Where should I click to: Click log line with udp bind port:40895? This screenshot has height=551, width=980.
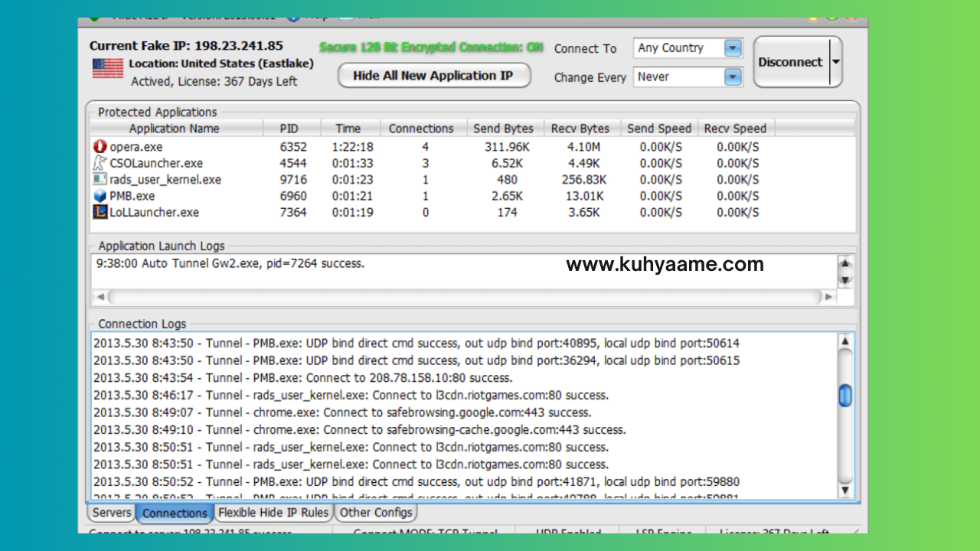[416, 344]
